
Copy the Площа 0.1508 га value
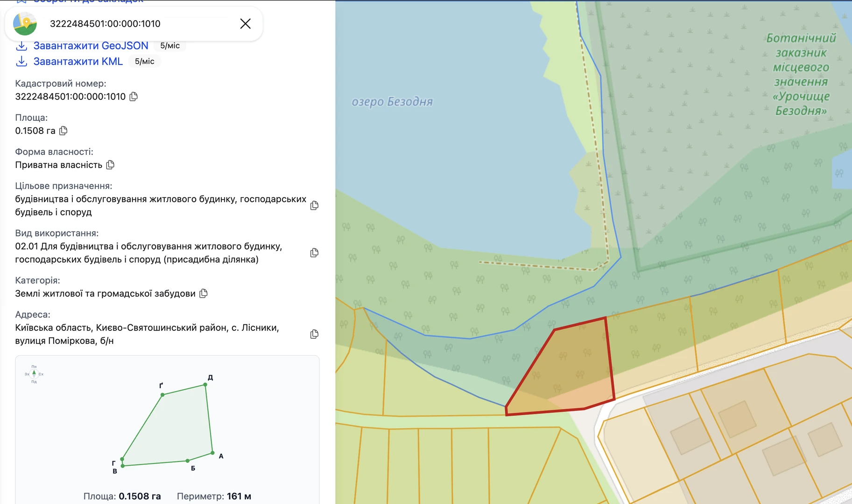[63, 131]
